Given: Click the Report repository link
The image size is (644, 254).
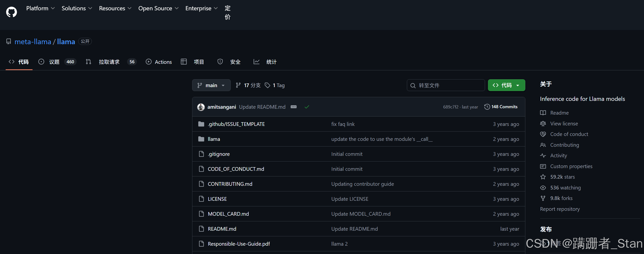Looking at the screenshot, I should [560, 209].
